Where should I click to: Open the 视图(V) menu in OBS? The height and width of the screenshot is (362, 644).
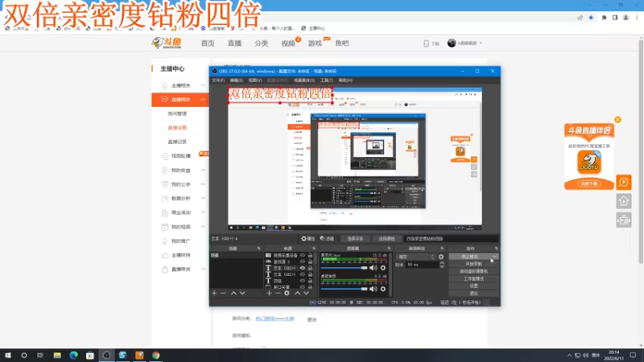(x=254, y=80)
